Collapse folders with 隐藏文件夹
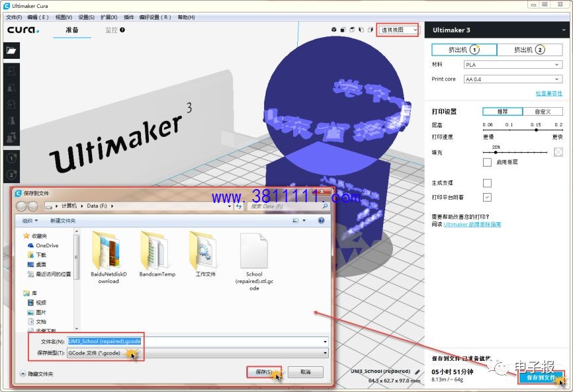Viewport: 573px width, 392px height. coord(37,373)
